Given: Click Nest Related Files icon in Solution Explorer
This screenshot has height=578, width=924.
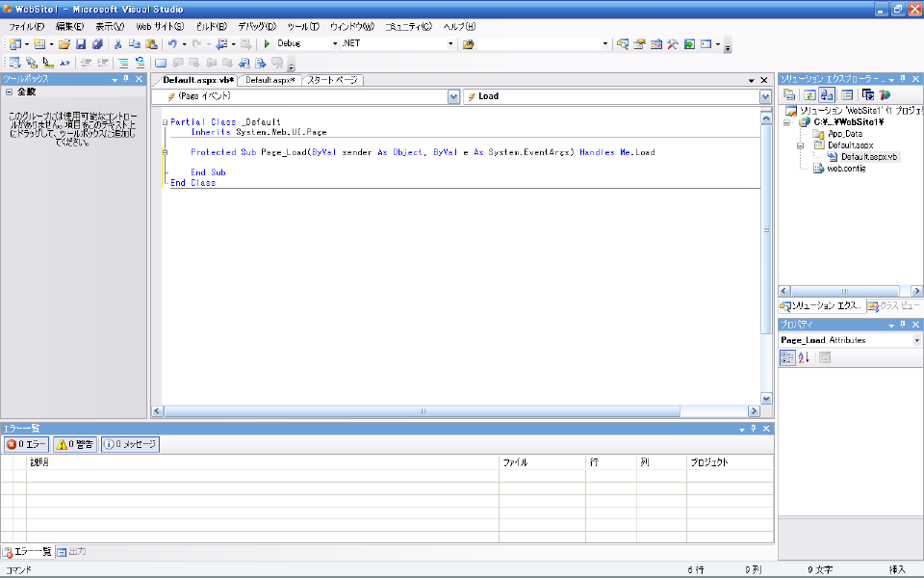Looking at the screenshot, I should [827, 95].
